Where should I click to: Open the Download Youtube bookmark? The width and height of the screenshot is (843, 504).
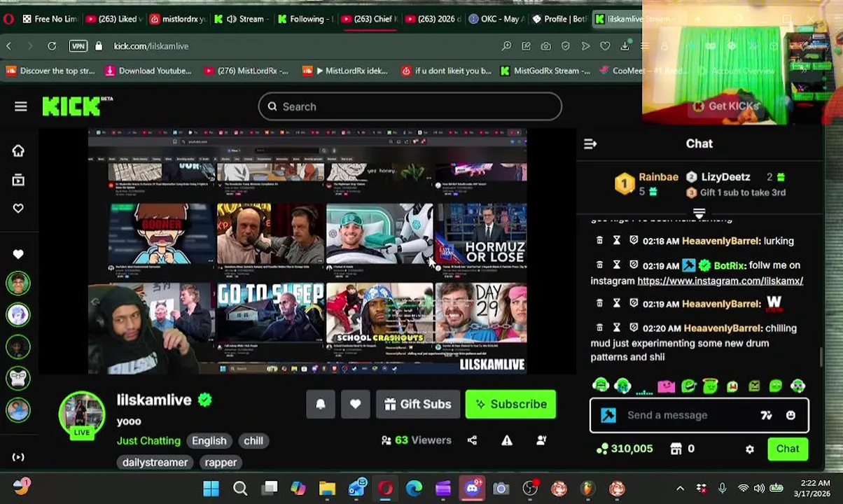pyautogui.click(x=148, y=71)
